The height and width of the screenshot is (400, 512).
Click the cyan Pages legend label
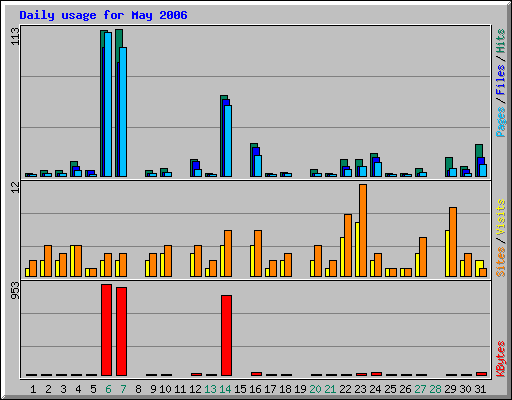click(501, 122)
